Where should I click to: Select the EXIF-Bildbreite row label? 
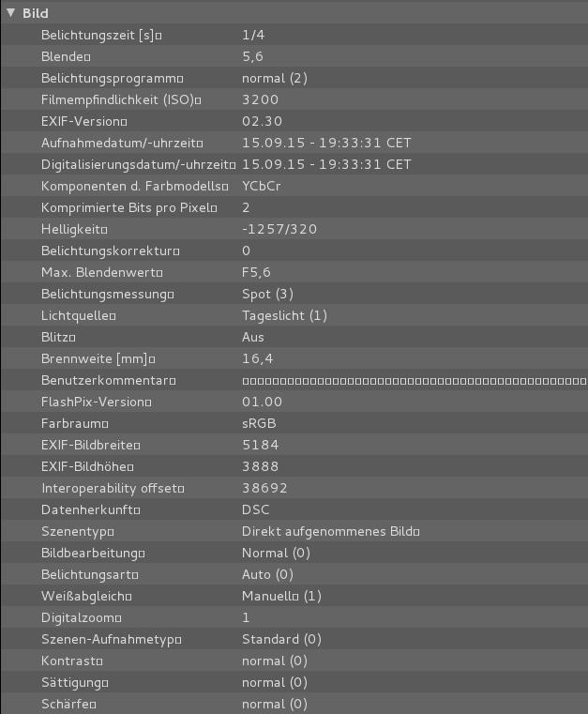[x=87, y=446]
